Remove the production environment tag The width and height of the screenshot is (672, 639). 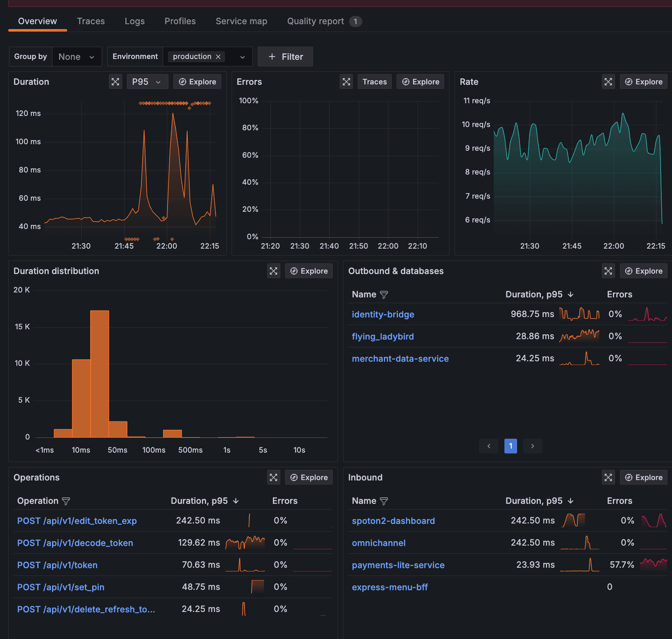coord(218,57)
